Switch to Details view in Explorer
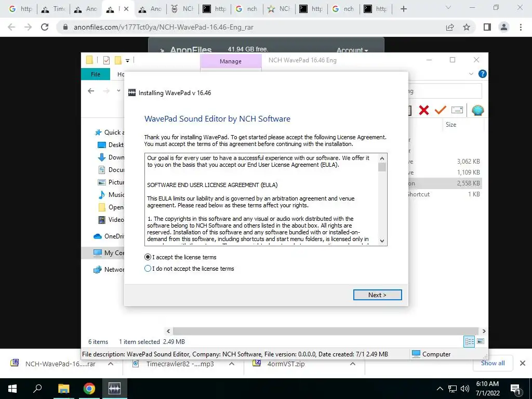The image size is (532, 399). [x=469, y=341]
